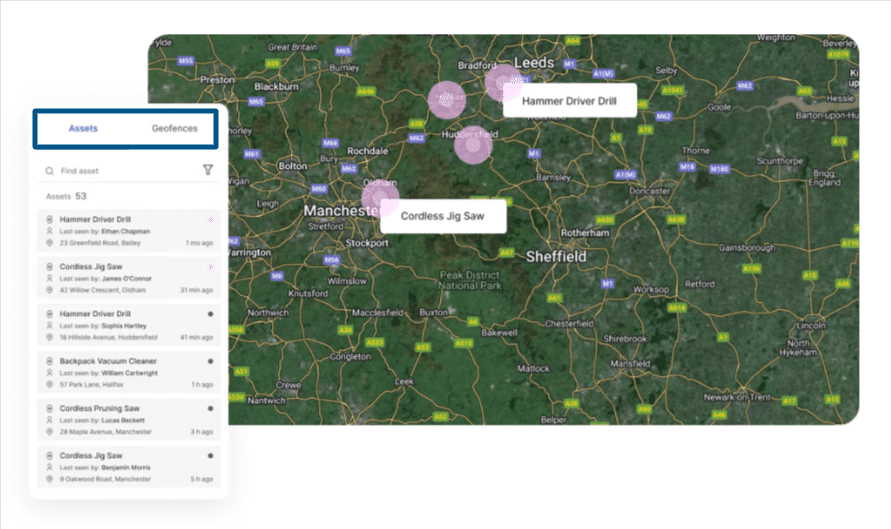Select Cordless Jig Saw seen by Benjamin Morris

click(x=129, y=466)
